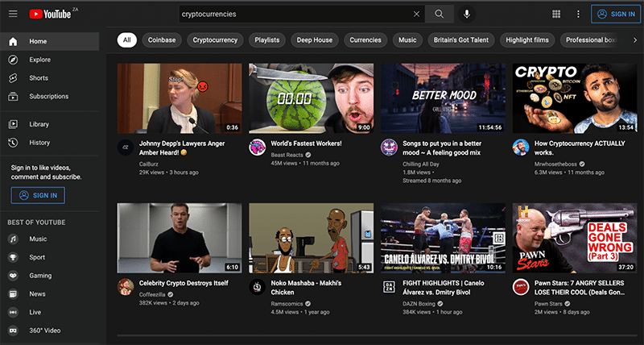
Task: Open the How Cryptocurrency ACTUALLY works thumbnail
Action: click(574, 98)
